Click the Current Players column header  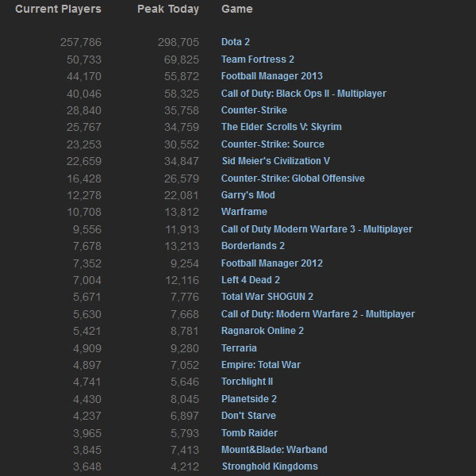click(58, 10)
